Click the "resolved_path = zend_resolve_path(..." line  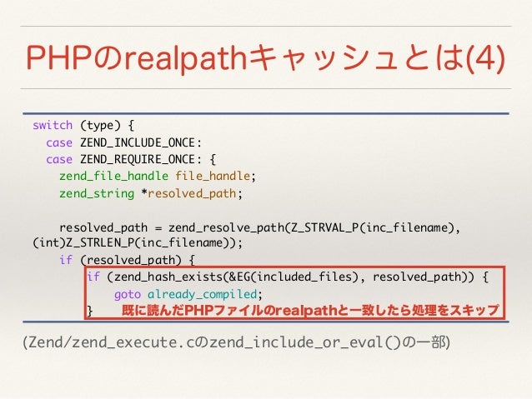[x=260, y=227]
